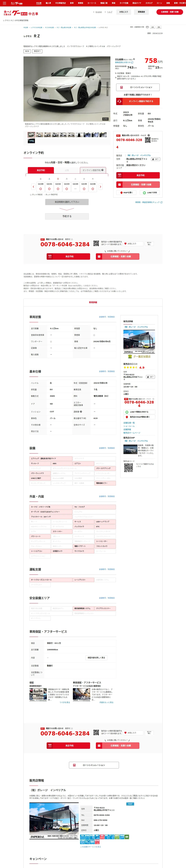Click the main car photo
186x868 pixels.
tap(67, 89)
